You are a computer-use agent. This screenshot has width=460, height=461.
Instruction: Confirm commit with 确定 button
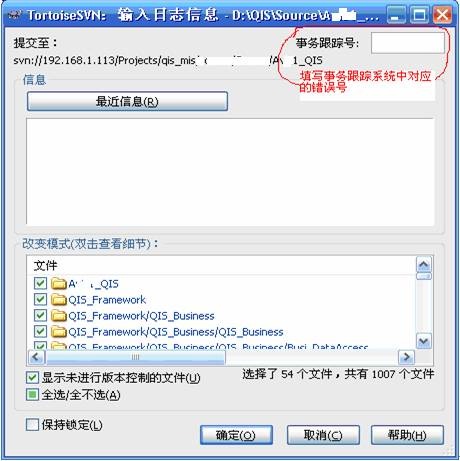coord(236,435)
